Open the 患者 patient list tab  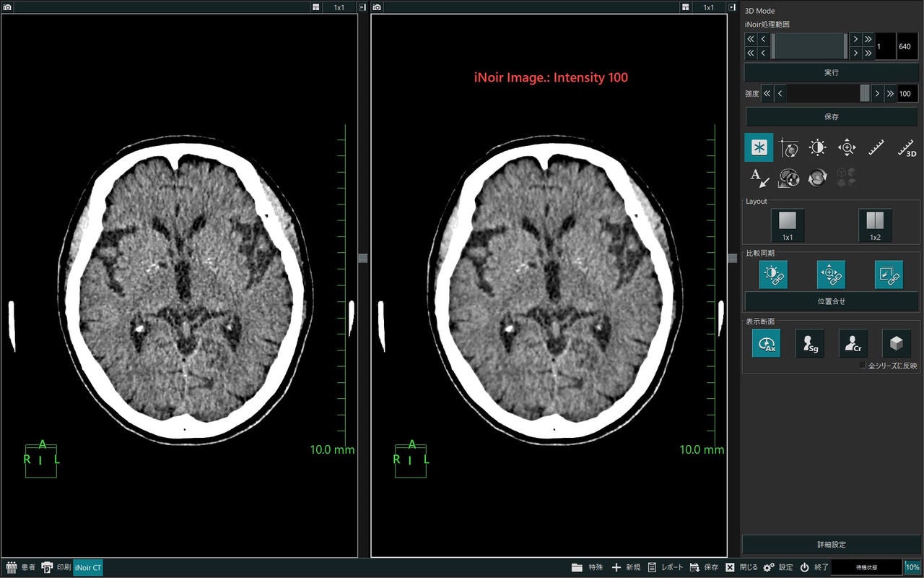tap(20, 568)
